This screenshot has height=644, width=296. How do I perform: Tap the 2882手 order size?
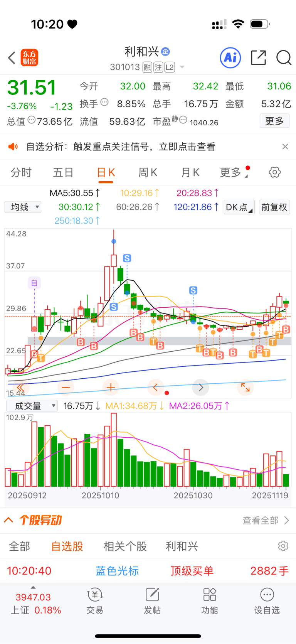point(269,571)
